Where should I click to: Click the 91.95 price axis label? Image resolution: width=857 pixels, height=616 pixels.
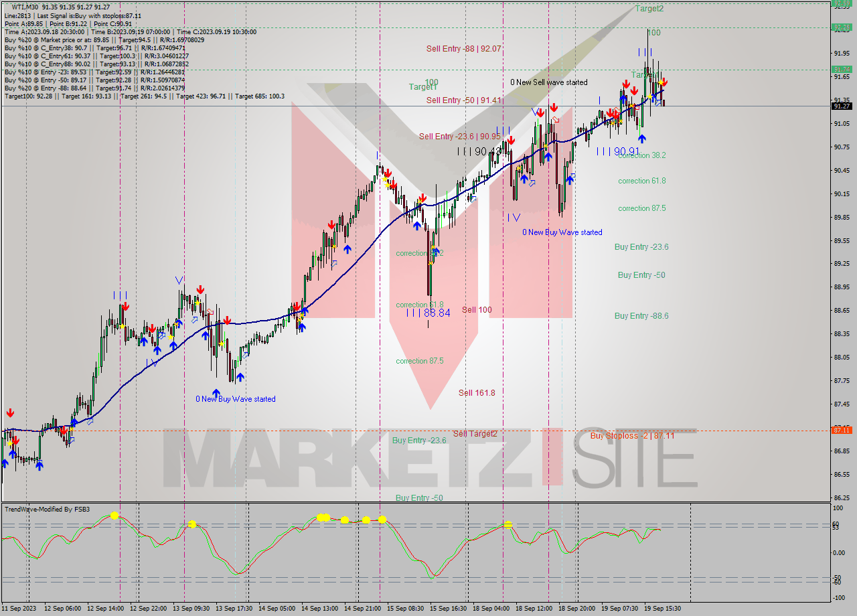842,53
